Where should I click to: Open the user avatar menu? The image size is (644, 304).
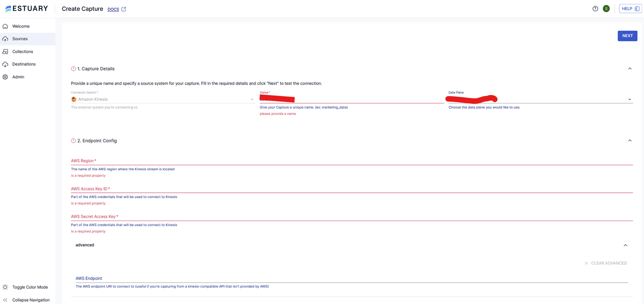coord(606,9)
